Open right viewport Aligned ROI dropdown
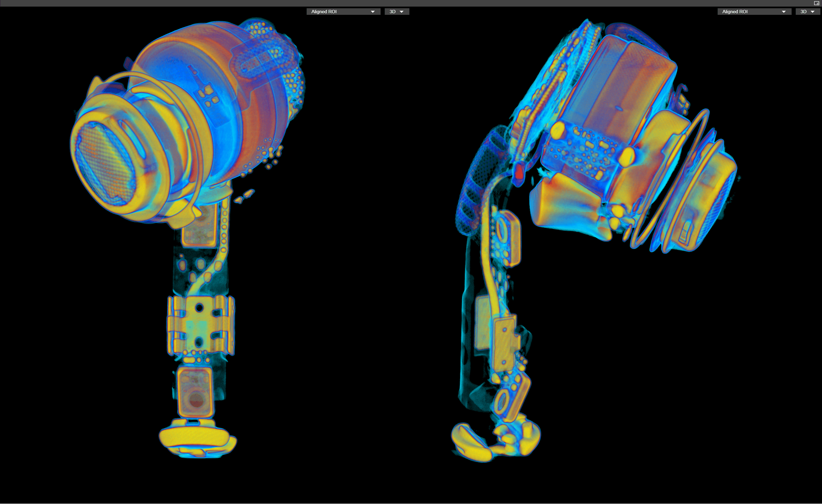Screen dimensions: 822x504 (754, 12)
